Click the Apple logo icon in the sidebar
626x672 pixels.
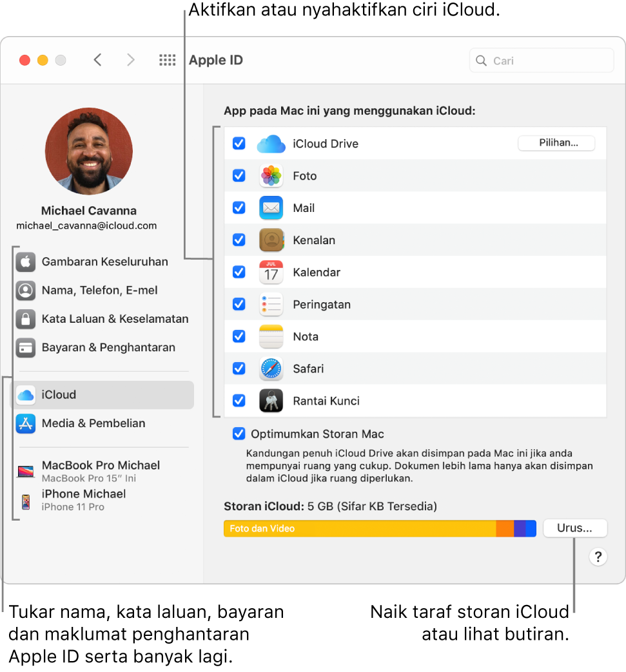(26, 262)
